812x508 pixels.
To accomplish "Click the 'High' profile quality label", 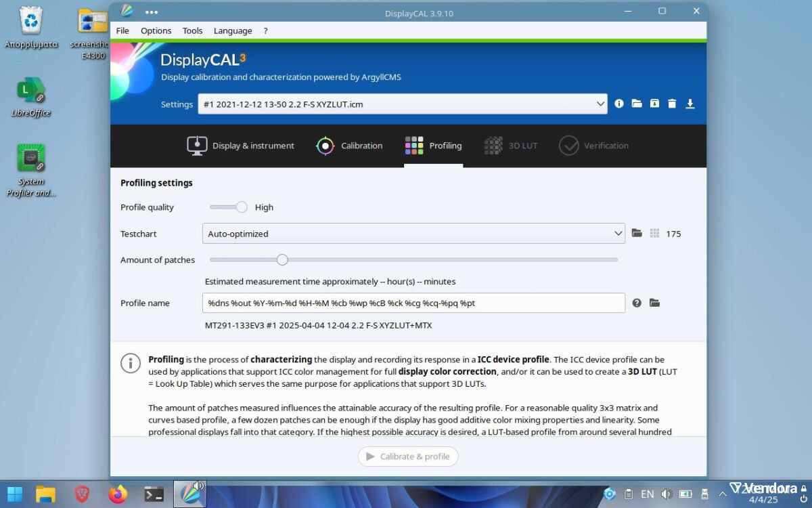I will [x=264, y=207].
